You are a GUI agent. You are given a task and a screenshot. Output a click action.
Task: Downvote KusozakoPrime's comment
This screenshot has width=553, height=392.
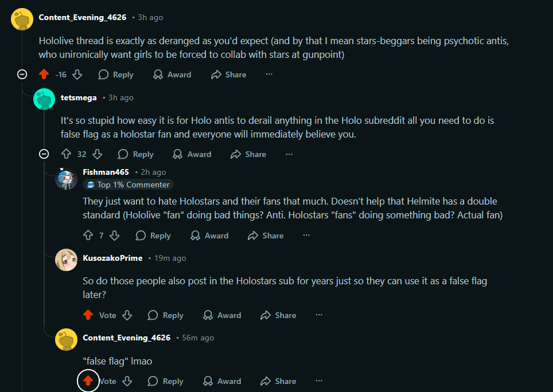tap(127, 315)
